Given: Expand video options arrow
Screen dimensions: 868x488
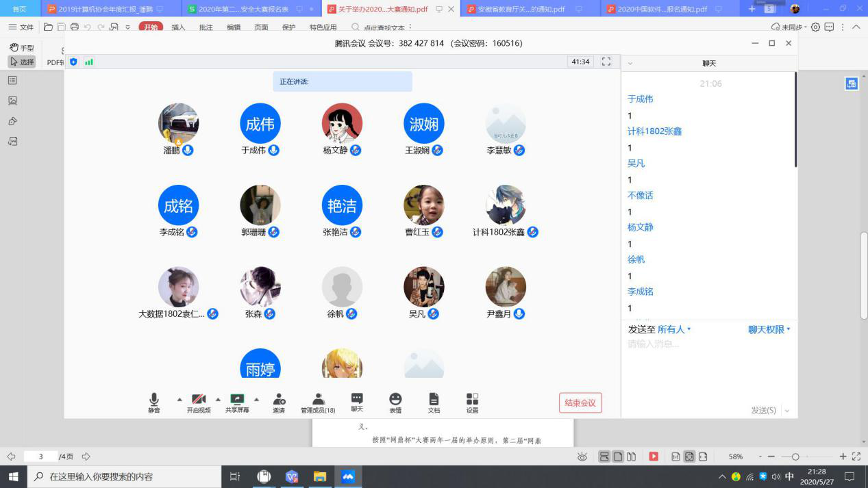Looking at the screenshot, I should (x=218, y=399).
